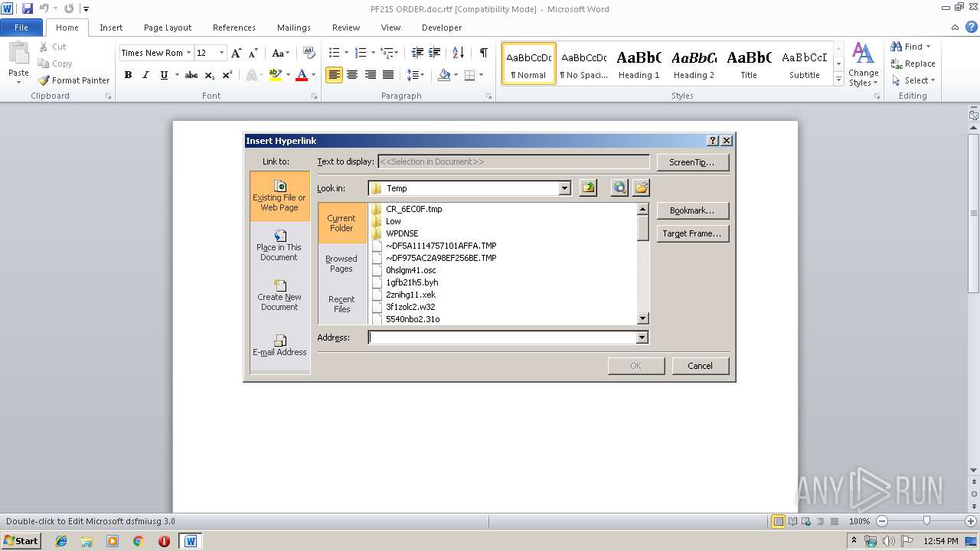Switch to Browsed Pages view
The height and width of the screenshot is (551, 980).
[342, 263]
